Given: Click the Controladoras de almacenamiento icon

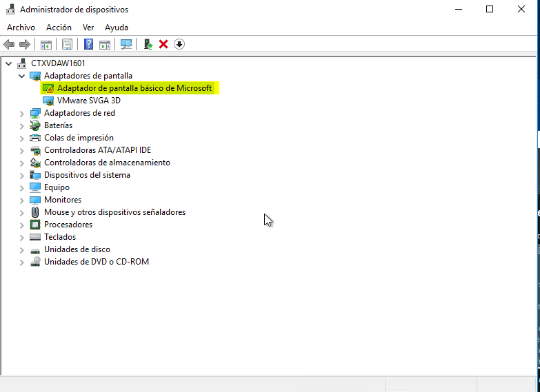Looking at the screenshot, I should pos(35,163).
